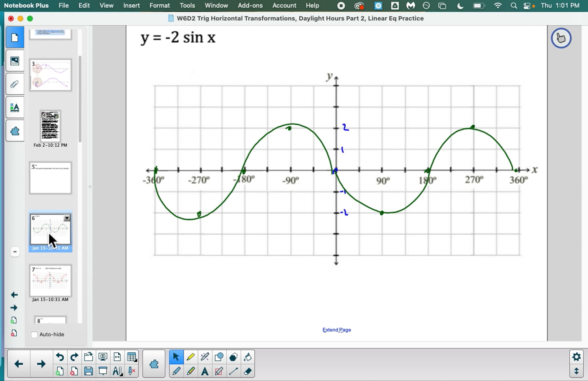Open page 6 thumbnail dropdown arrow
Screen dimensions: 588x381
(67, 218)
